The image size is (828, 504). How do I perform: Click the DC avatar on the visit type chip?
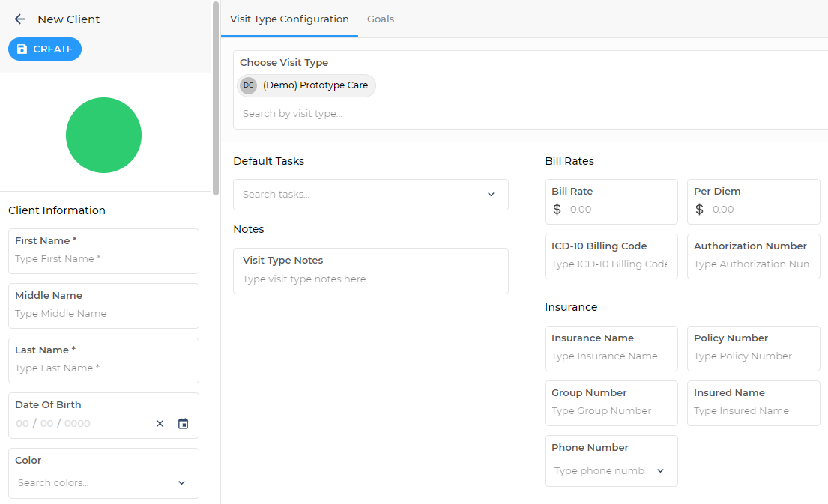pyautogui.click(x=249, y=85)
